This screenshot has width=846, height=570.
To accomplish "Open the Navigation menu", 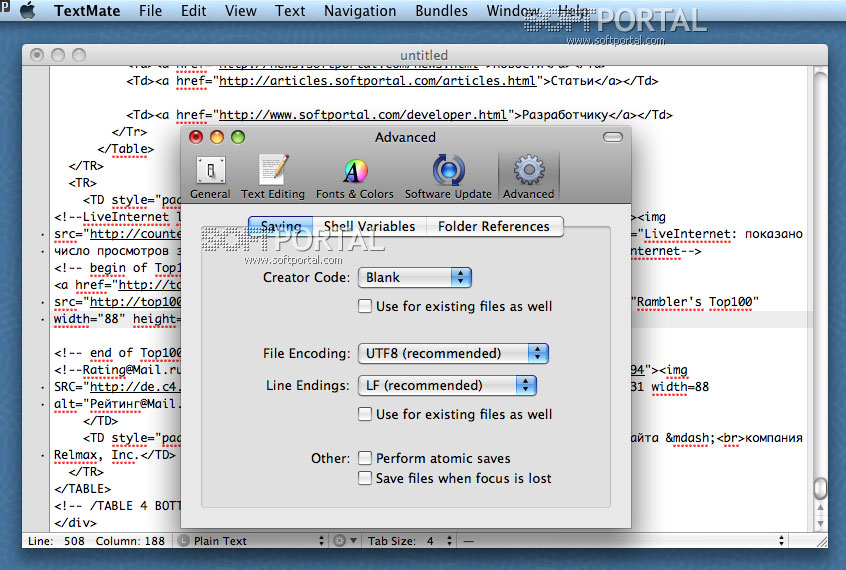I will point(360,11).
